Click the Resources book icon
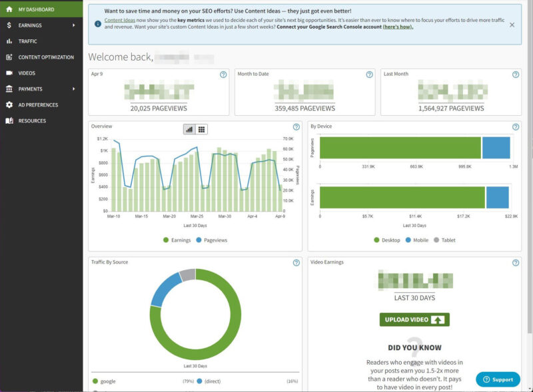This screenshot has height=392, width=533. [x=11, y=120]
